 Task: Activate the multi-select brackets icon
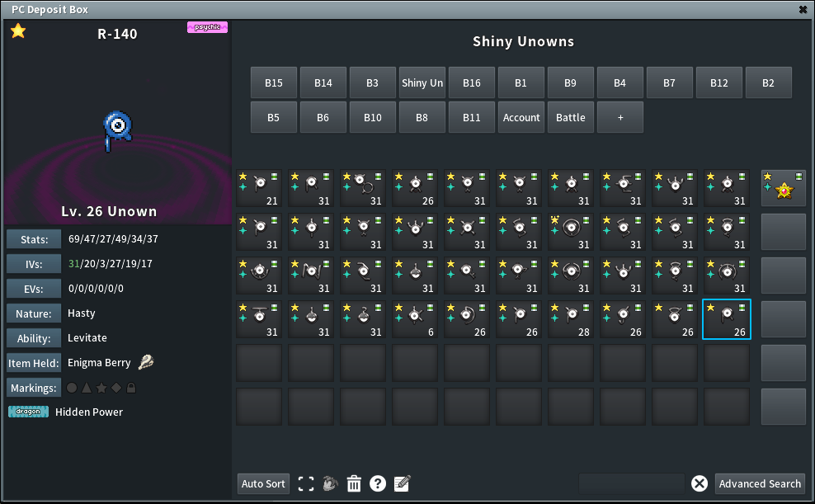pos(306,483)
